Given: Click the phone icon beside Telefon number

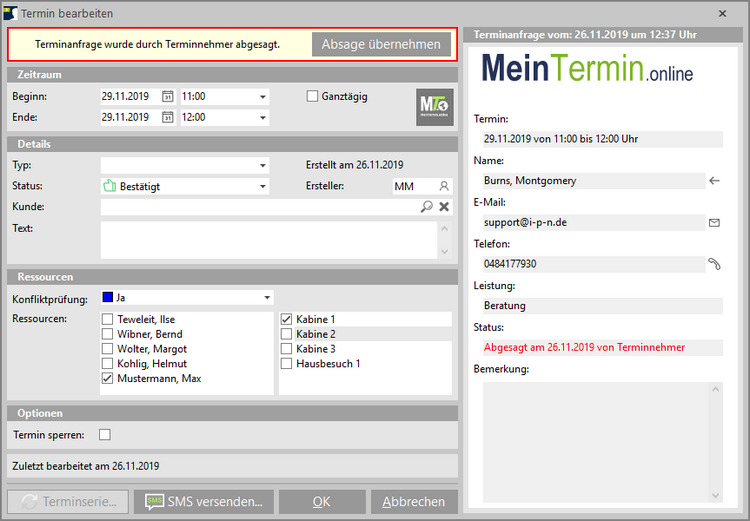Looking at the screenshot, I should (714, 264).
